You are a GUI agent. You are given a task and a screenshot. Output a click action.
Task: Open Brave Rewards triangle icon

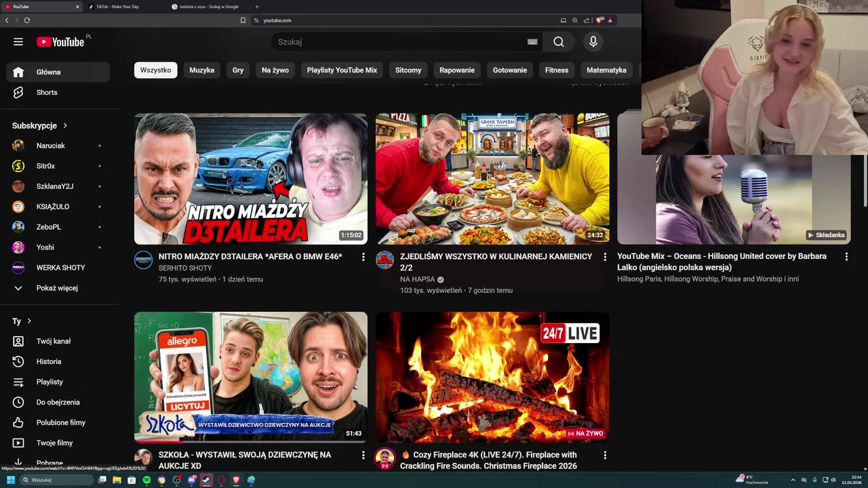coord(610,20)
